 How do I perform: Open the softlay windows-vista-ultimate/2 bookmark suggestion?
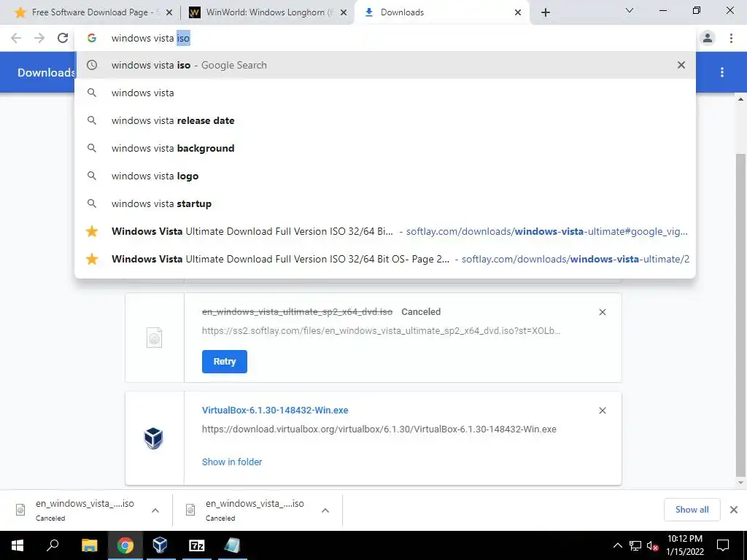point(385,259)
